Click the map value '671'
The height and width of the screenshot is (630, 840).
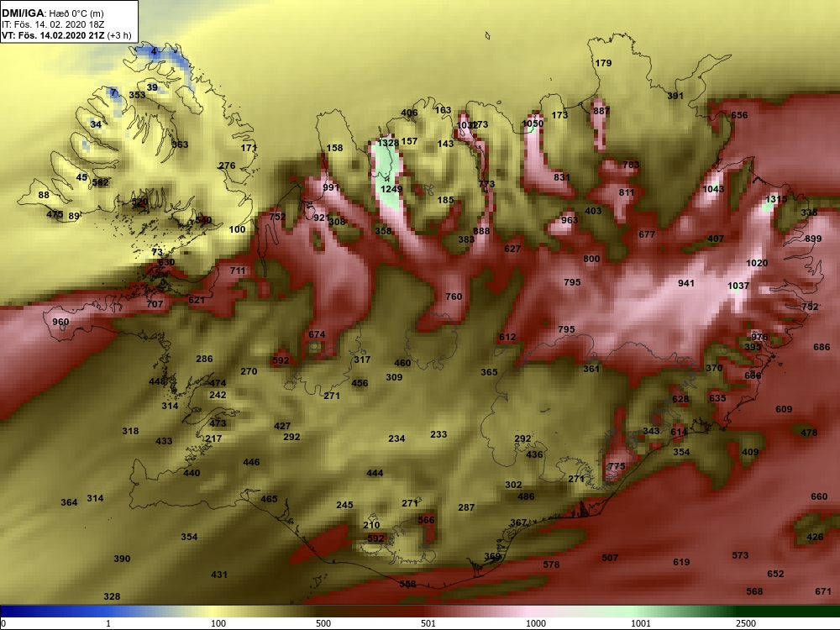823,591
